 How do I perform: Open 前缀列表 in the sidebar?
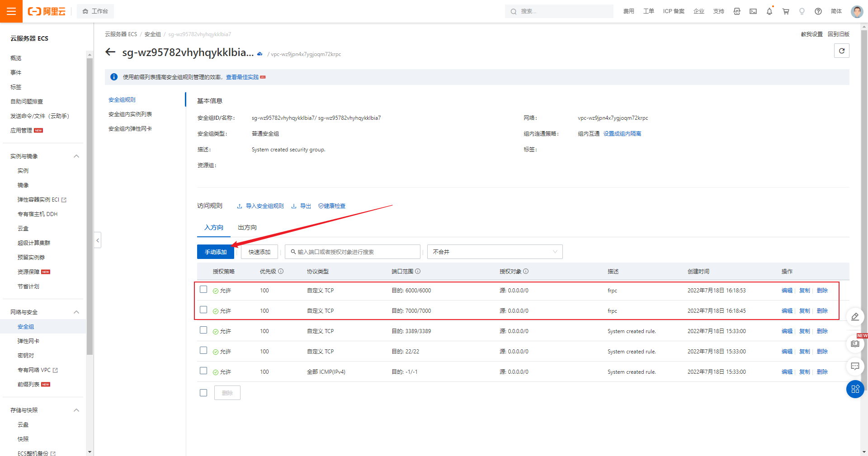(x=28, y=385)
